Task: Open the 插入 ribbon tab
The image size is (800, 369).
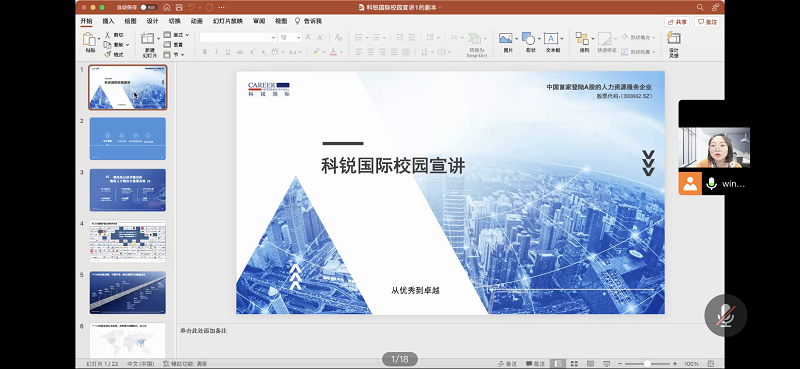Action: (108, 21)
